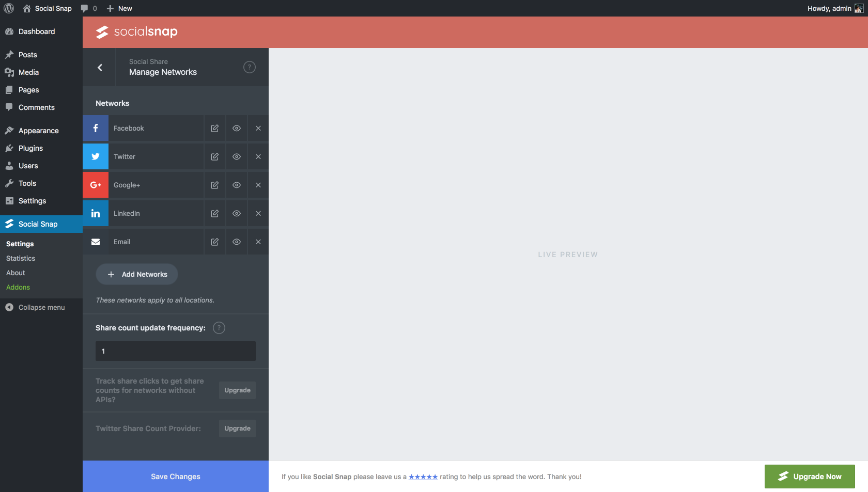
Task: Toggle LinkedIn network visibility
Action: click(237, 213)
